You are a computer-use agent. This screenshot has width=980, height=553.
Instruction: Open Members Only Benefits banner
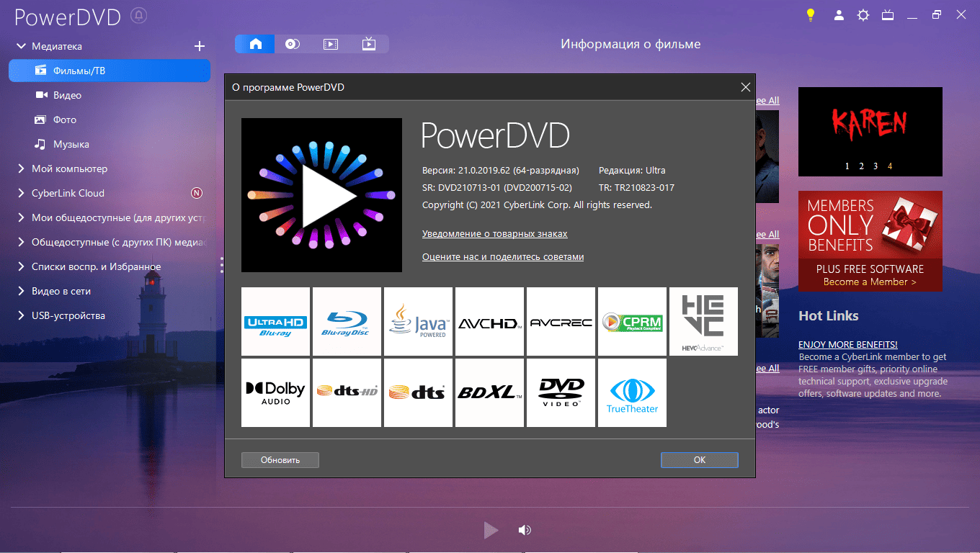[x=870, y=241]
